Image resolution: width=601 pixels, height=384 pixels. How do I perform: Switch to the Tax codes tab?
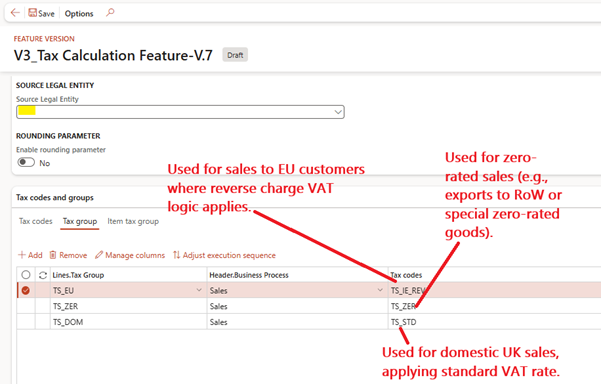pyautogui.click(x=36, y=221)
